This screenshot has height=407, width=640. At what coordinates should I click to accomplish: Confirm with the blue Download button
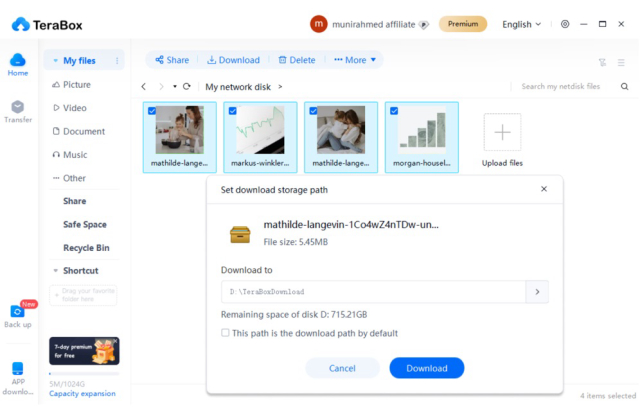[x=427, y=368]
